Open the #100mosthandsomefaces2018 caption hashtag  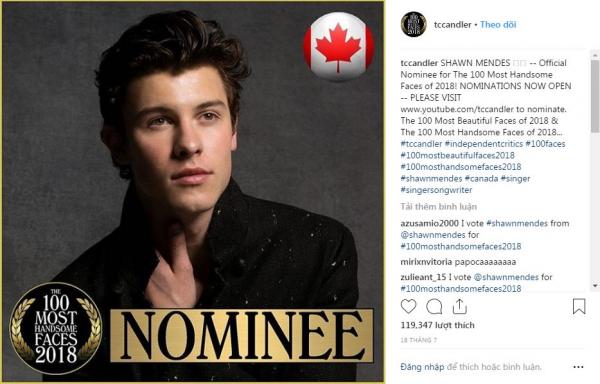pyautogui.click(x=461, y=167)
